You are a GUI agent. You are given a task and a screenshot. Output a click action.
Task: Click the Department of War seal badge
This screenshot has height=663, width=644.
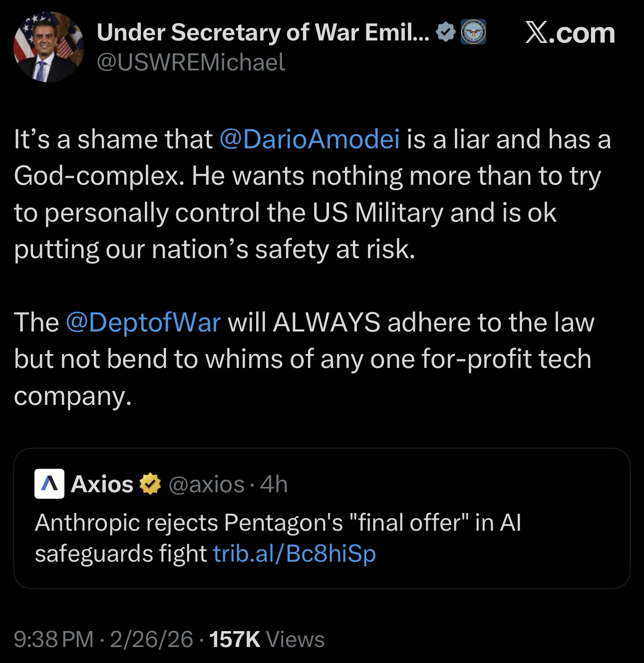(472, 33)
